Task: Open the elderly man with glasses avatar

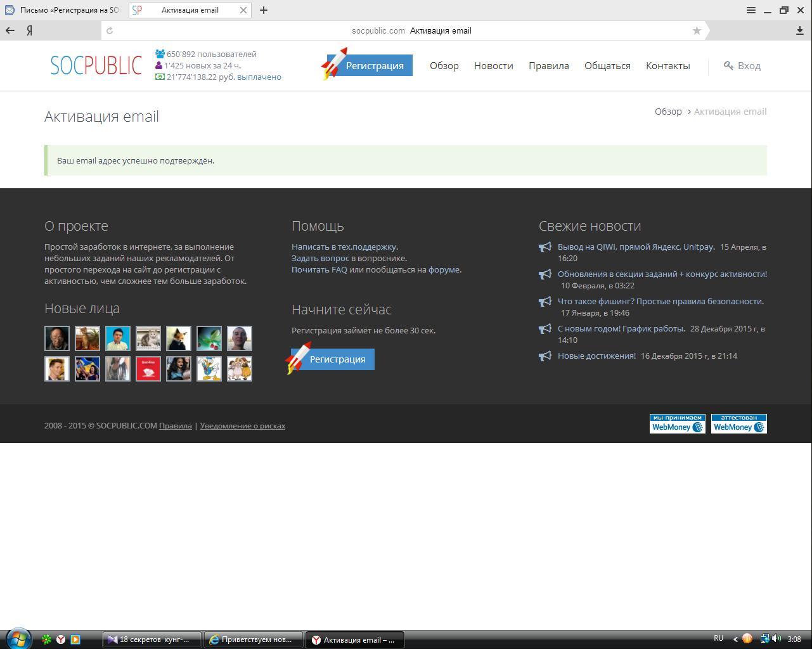Action: (57, 338)
